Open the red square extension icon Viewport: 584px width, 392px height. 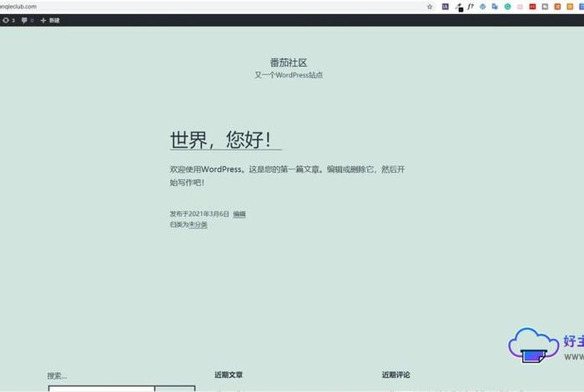pyautogui.click(x=532, y=7)
